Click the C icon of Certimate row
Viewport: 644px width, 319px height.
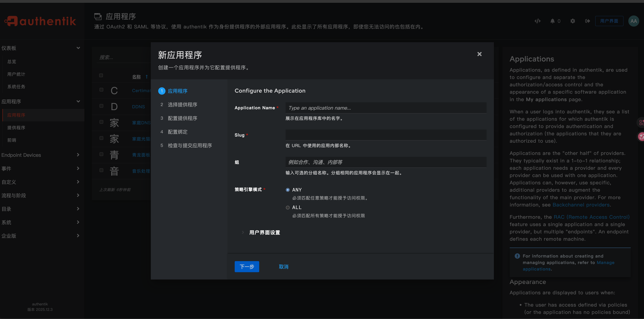[x=114, y=91]
